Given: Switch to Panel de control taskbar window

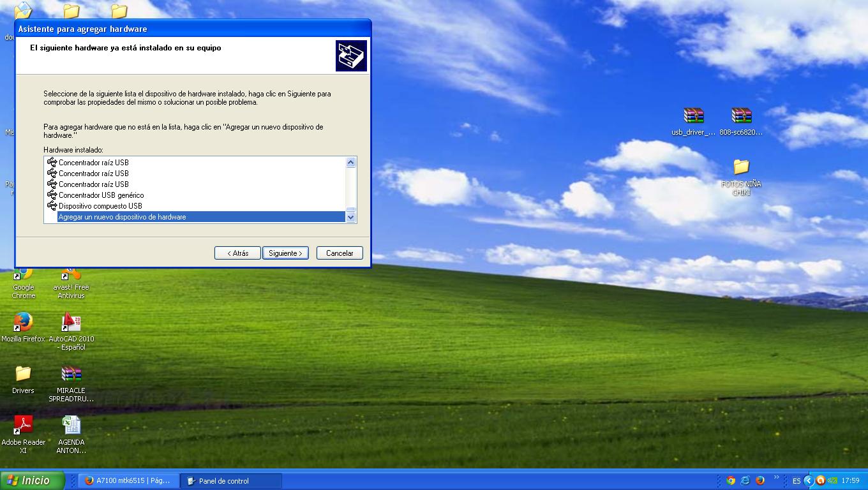Looking at the screenshot, I should tap(231, 480).
